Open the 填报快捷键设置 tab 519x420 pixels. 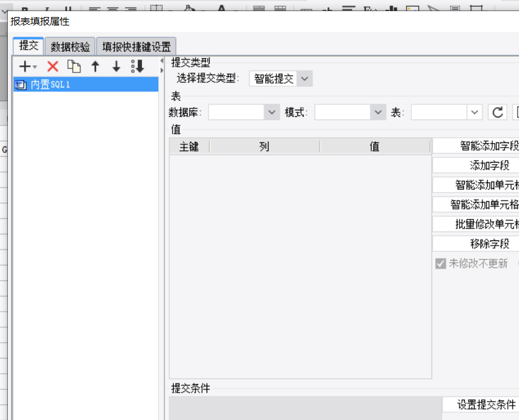click(136, 46)
